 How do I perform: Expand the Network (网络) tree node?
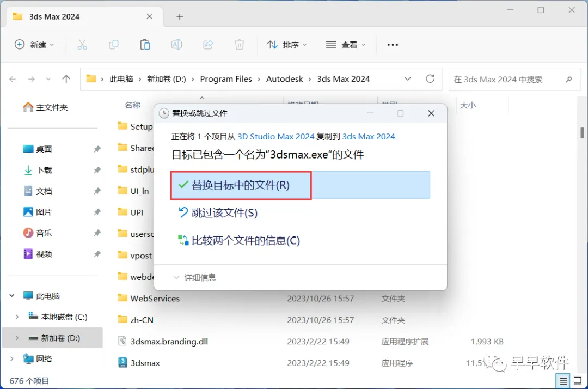coord(12,358)
